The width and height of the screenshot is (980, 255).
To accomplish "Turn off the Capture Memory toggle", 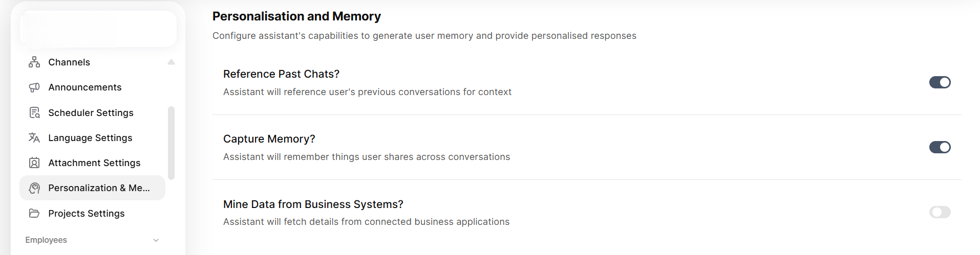I will point(940,147).
